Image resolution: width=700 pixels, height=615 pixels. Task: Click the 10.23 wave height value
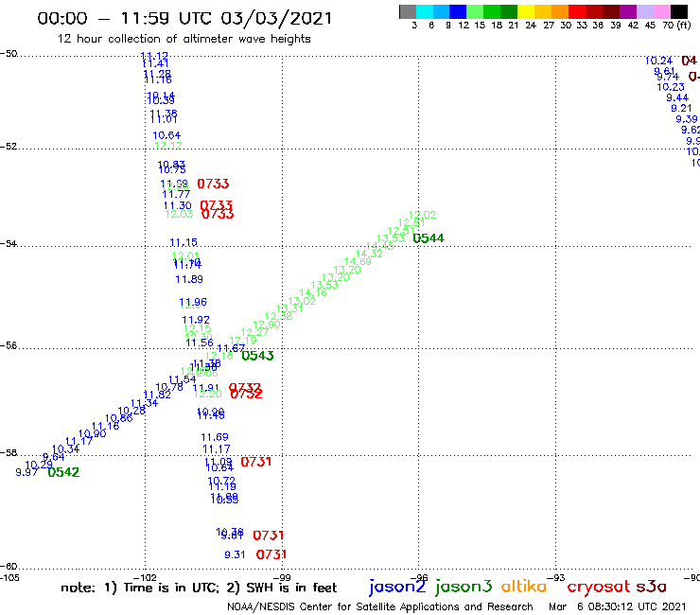pyautogui.click(x=671, y=87)
